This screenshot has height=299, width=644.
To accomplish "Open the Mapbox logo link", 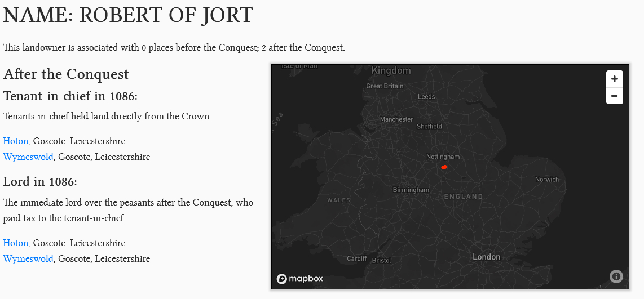I will (299, 279).
